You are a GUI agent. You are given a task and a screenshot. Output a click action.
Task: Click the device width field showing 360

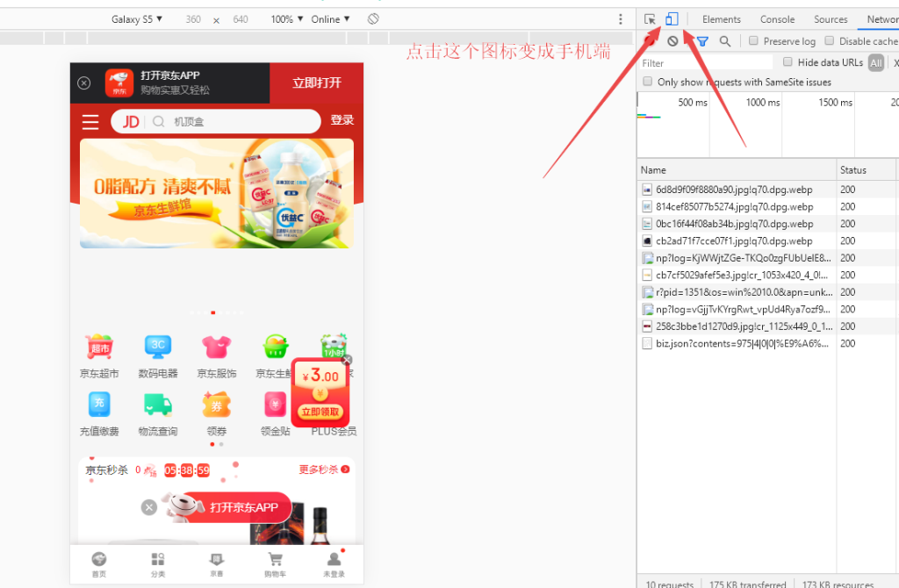point(193,19)
